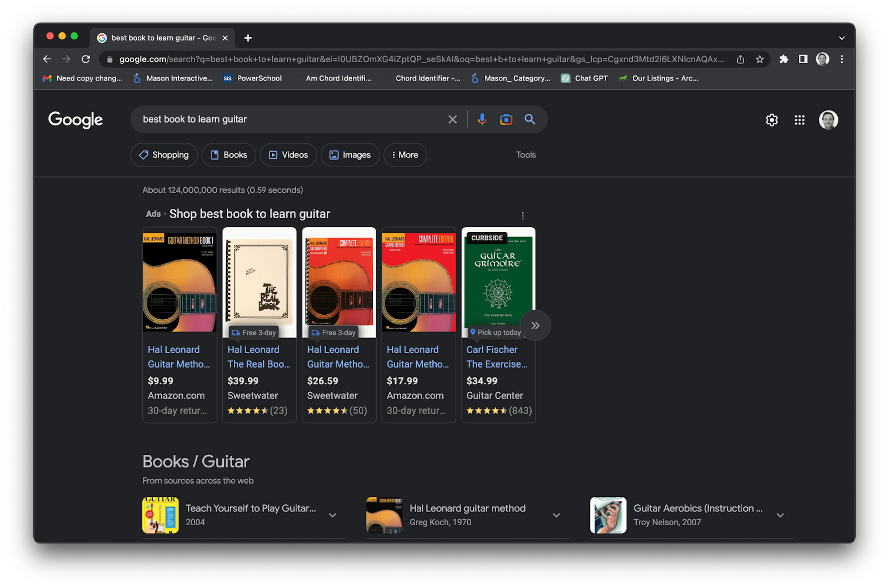Click the Guitar Grimoire book cover
889x588 pixels.
coord(498,283)
